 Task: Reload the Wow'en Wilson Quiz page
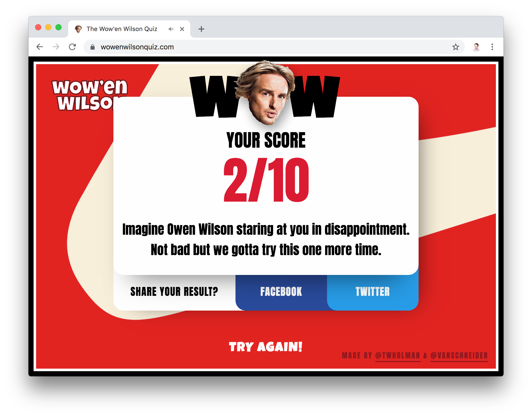click(72, 47)
